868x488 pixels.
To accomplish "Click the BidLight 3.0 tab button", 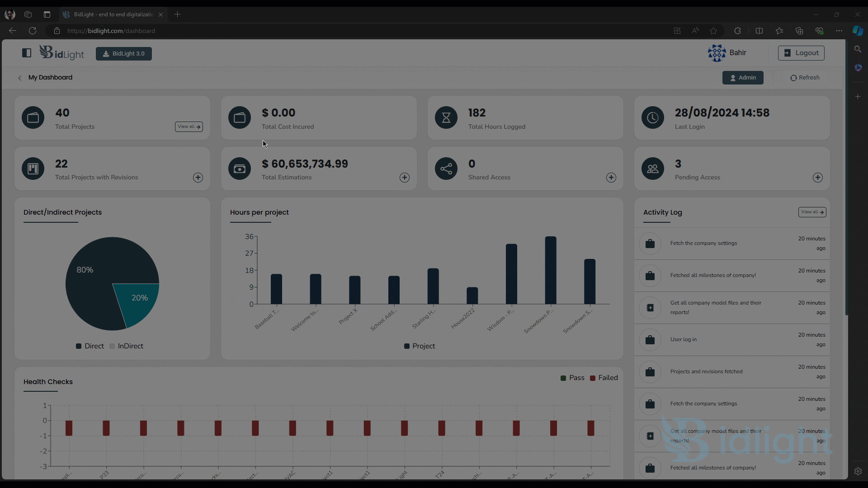I will [x=123, y=53].
